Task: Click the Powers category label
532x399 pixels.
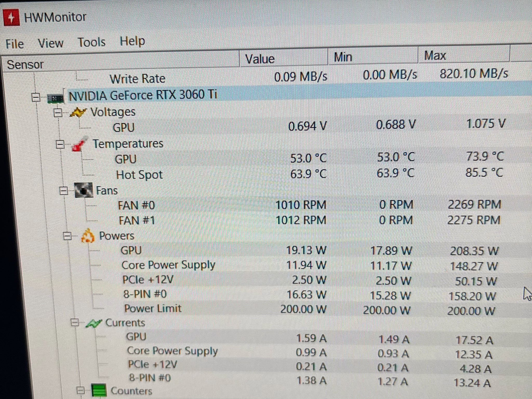Action: 117,236
